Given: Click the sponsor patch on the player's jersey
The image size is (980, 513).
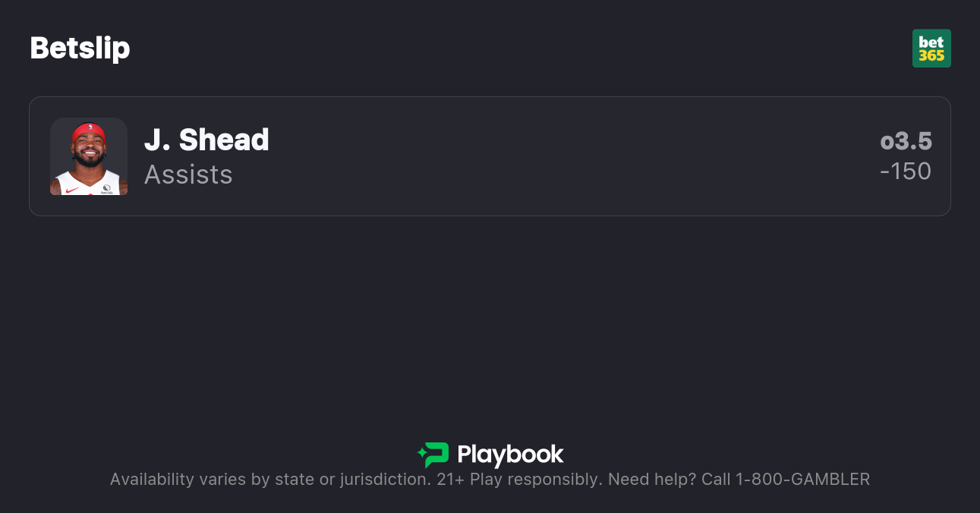Looking at the screenshot, I should [106, 187].
